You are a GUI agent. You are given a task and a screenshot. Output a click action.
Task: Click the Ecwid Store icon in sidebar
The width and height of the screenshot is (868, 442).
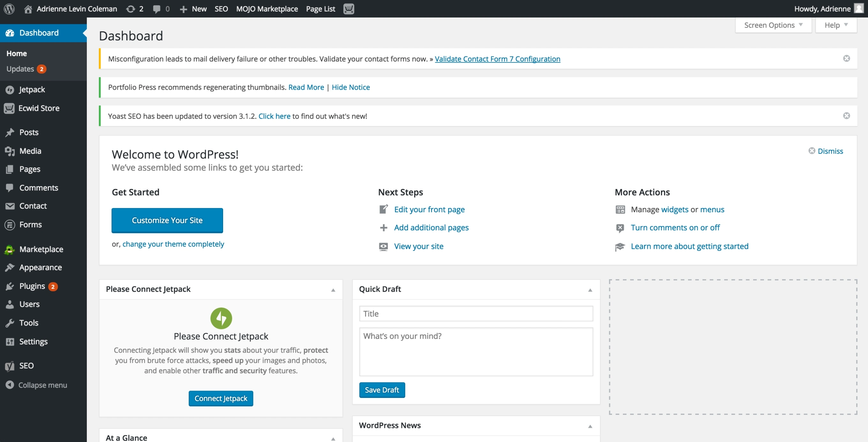point(10,108)
